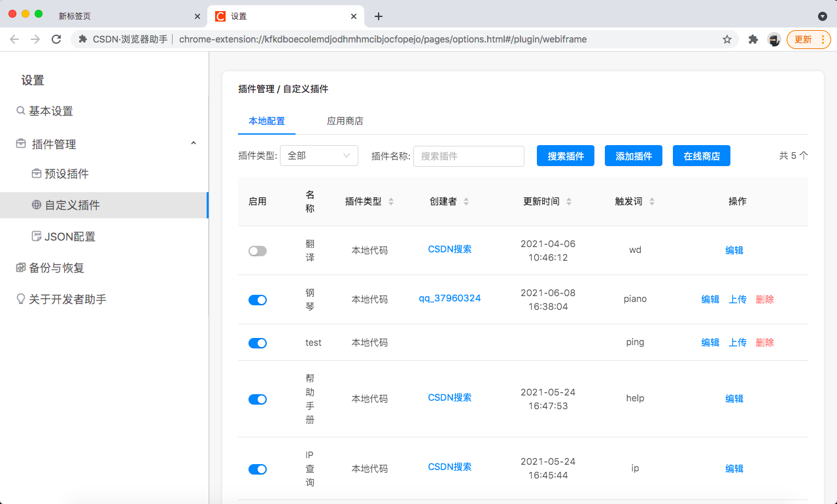This screenshot has width=837, height=504.
Task: Click 编辑 for the test plugin
Action: [710, 343]
